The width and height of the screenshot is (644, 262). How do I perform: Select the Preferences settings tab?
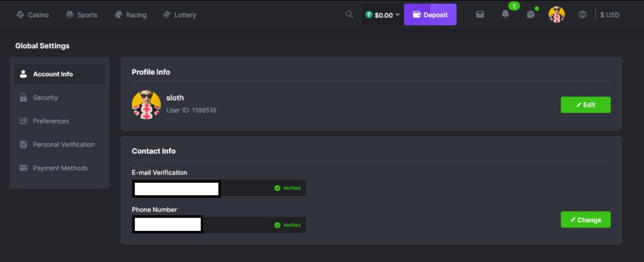[x=51, y=121]
